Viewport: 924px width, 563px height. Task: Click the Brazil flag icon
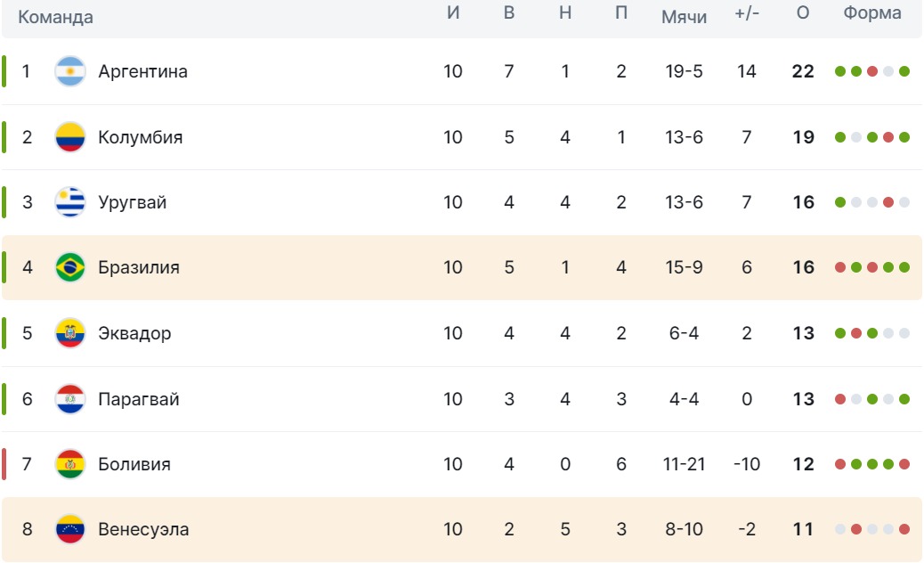(x=69, y=267)
